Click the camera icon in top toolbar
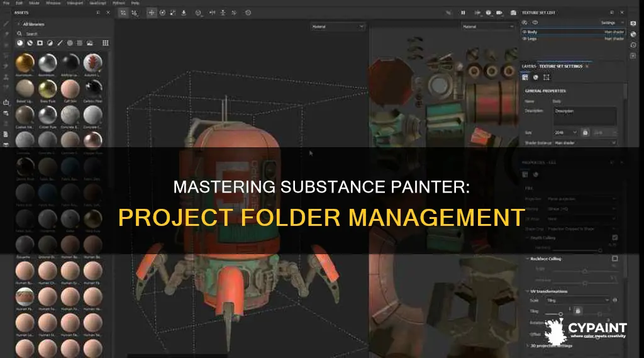Screen dimensions: 644x358 pos(499,13)
